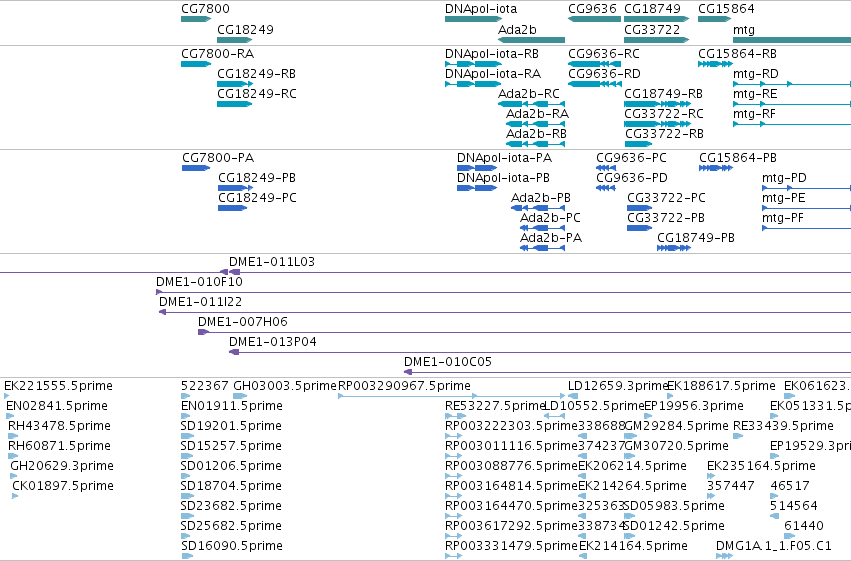Select transcript CG33722-RB
The height and width of the screenshot is (561, 851).
click(638, 144)
